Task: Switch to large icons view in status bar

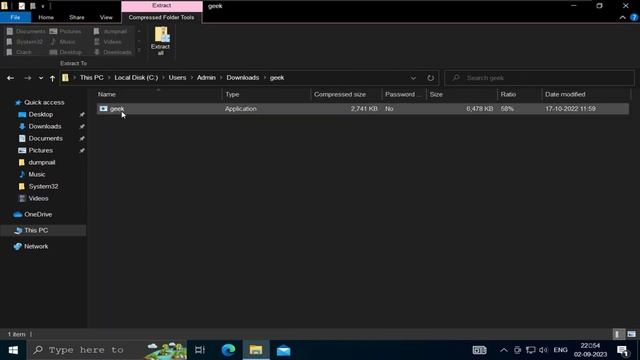Action: [631, 334]
